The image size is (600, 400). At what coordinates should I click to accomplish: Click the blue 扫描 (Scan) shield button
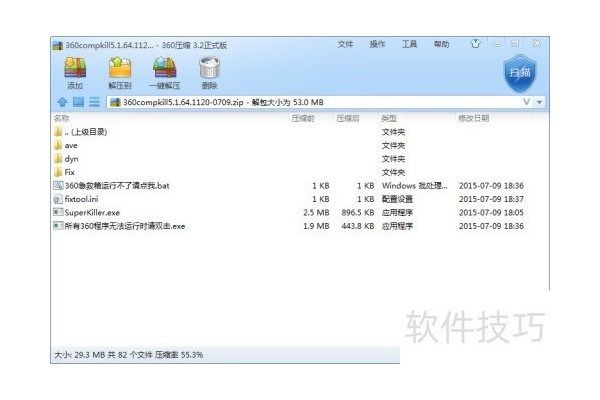520,73
